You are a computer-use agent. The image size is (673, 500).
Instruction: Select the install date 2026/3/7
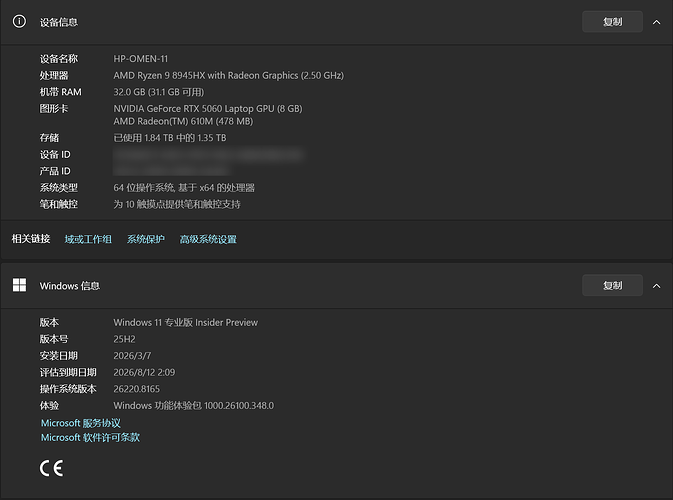132,356
